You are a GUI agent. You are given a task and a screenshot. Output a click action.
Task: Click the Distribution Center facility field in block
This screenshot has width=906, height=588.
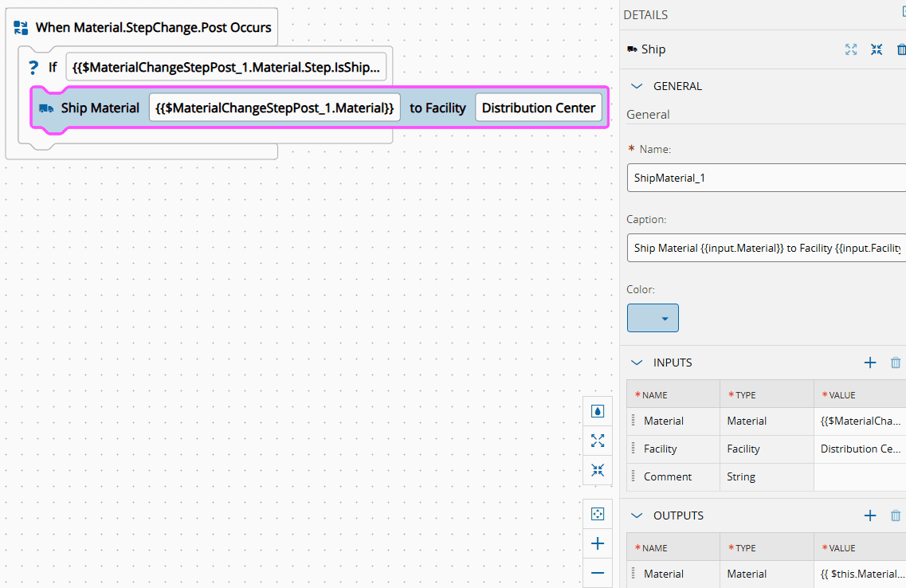(539, 108)
